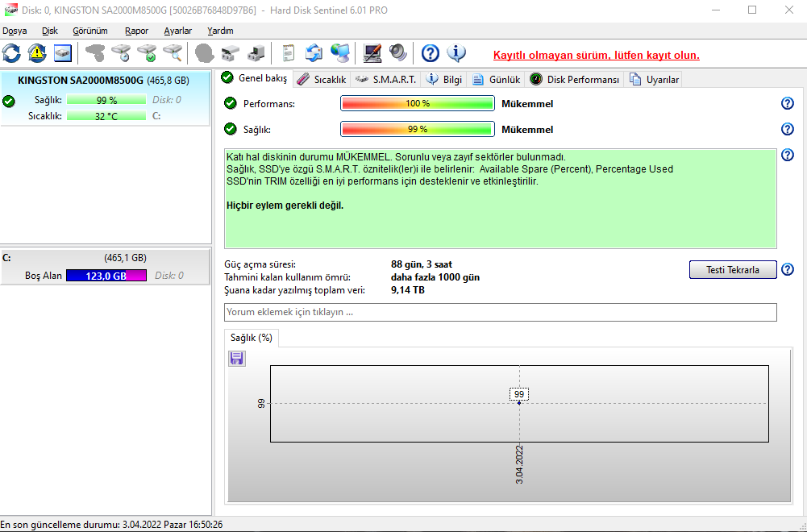807x532 pixels.
Task: Select the KINGSTON SA2000M8500G disk header
Action: (x=103, y=81)
